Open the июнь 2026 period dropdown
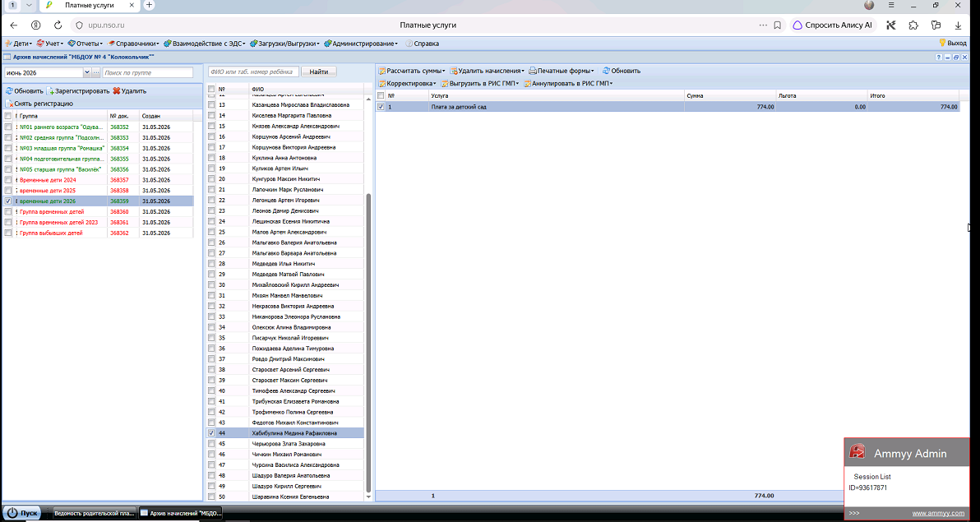The image size is (980, 522). coord(87,72)
